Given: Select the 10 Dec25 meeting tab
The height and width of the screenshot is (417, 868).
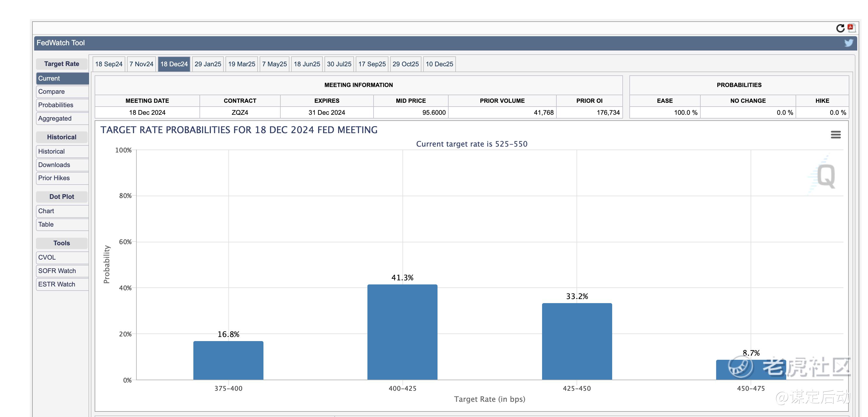Looking at the screenshot, I should [439, 64].
